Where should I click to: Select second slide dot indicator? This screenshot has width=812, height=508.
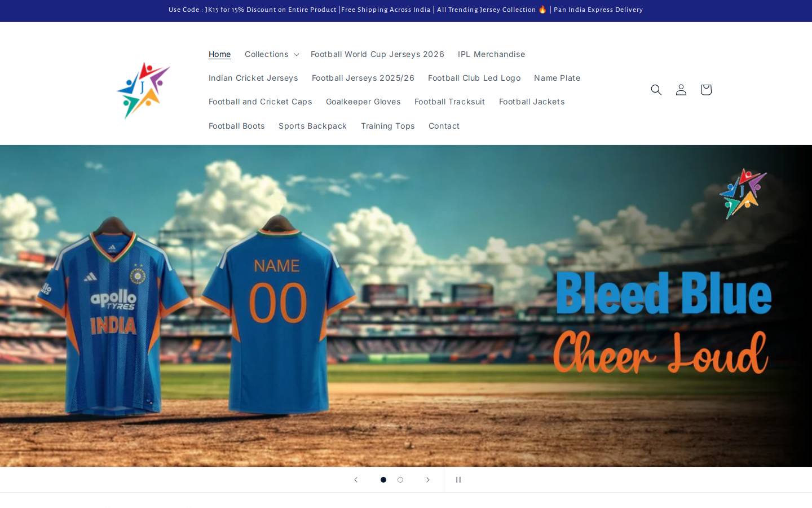click(x=400, y=480)
